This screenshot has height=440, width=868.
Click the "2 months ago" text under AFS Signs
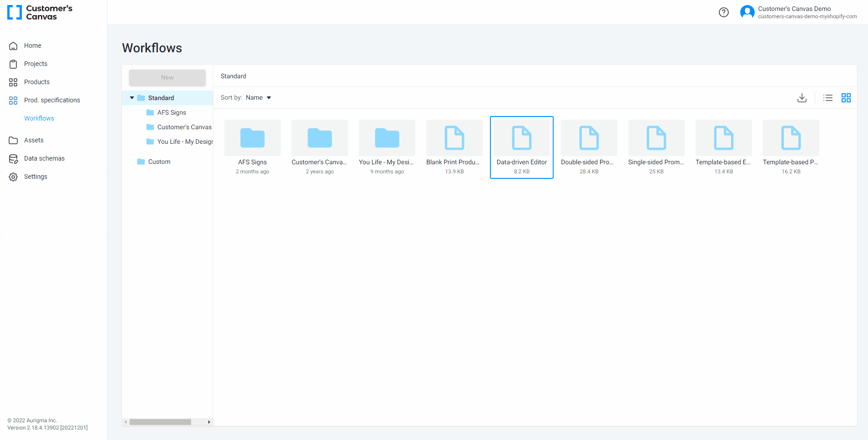[x=252, y=172]
